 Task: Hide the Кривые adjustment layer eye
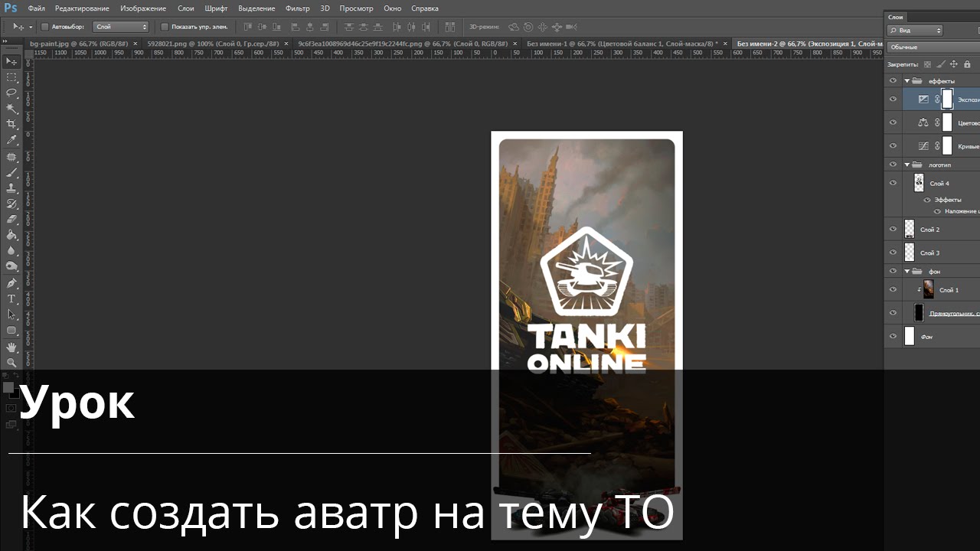893,145
